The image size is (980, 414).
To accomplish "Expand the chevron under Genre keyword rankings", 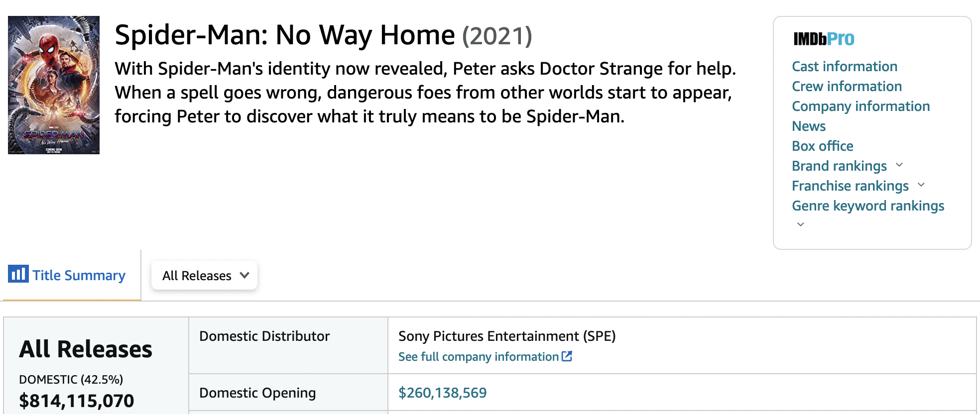I will (x=801, y=224).
